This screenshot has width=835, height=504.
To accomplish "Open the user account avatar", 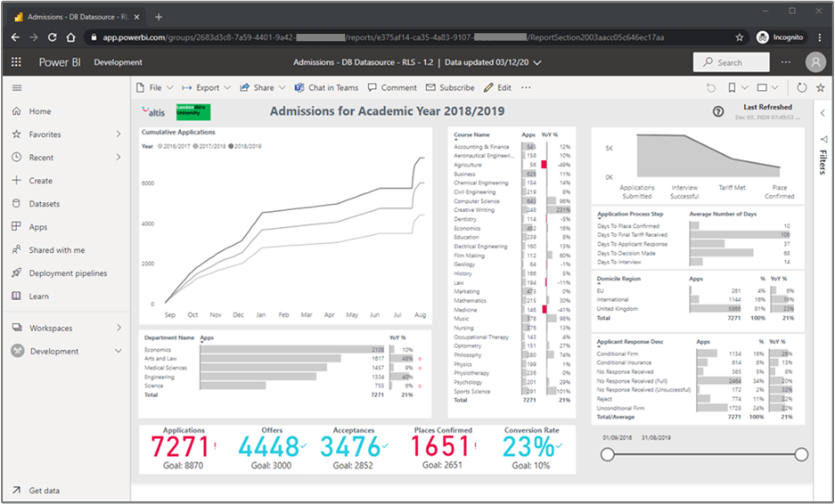I will (815, 62).
